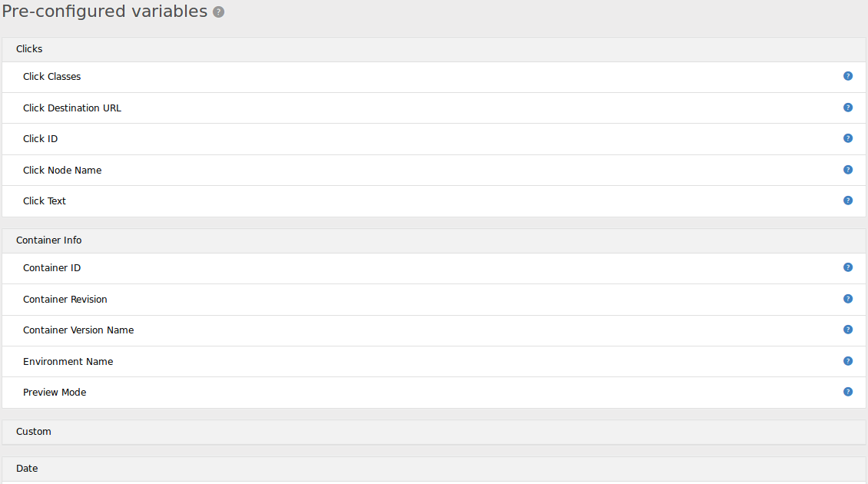Choose the Container ID variable
The width and height of the screenshot is (868, 484).
click(52, 268)
